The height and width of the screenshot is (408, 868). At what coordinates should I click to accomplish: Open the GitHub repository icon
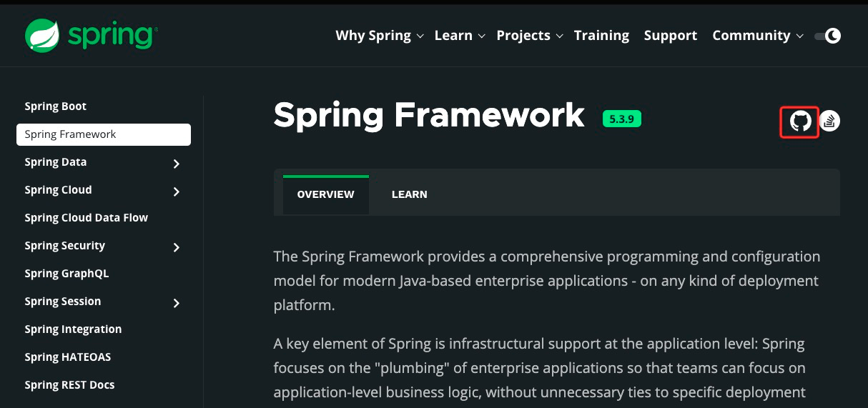coord(800,121)
